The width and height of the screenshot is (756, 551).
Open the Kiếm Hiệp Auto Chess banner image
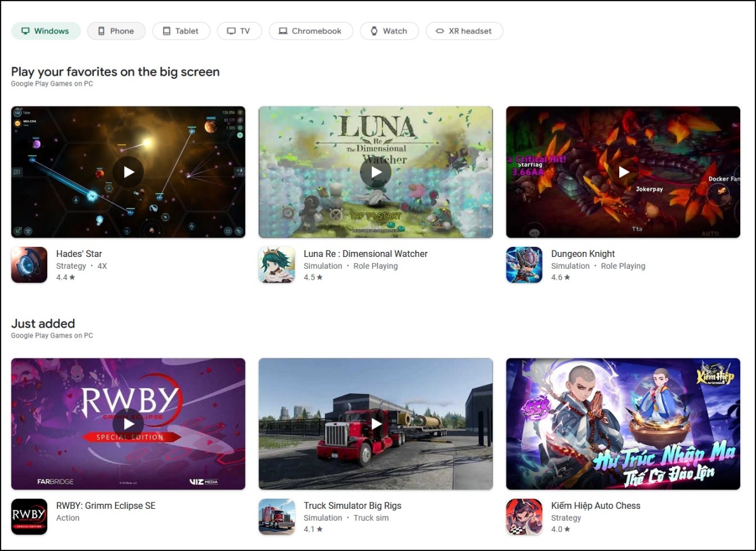(624, 424)
